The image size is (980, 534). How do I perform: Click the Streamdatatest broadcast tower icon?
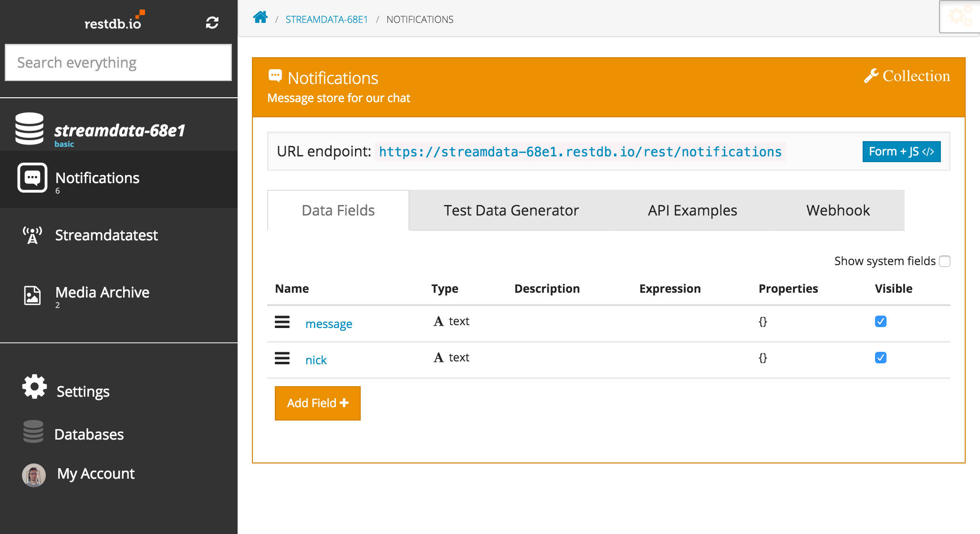(x=32, y=235)
